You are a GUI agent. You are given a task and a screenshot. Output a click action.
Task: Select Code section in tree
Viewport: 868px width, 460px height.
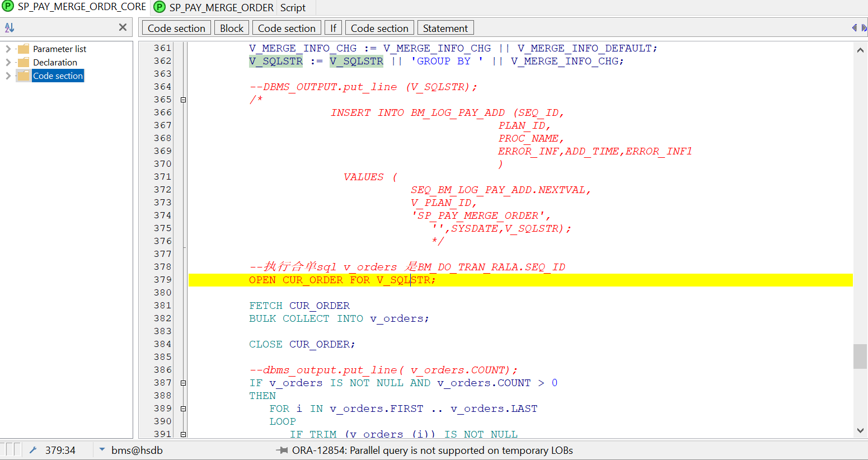(58, 76)
